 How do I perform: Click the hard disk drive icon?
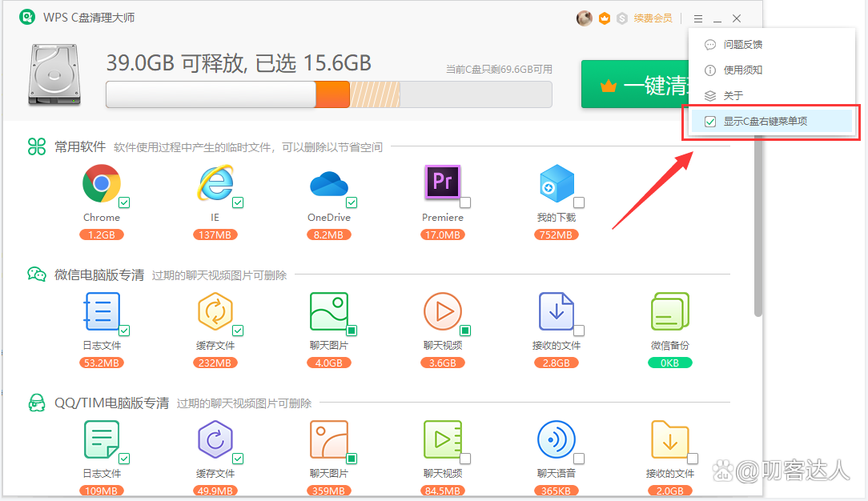[54, 74]
